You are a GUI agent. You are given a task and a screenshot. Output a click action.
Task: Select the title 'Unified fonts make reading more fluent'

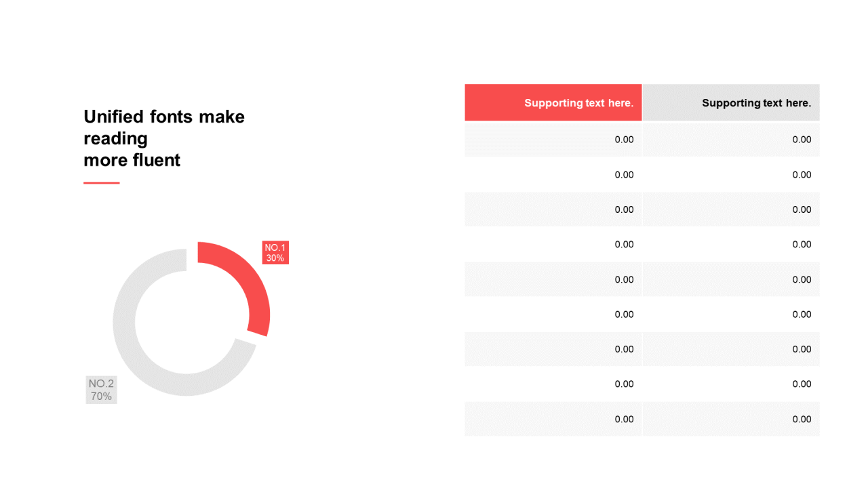(164, 138)
